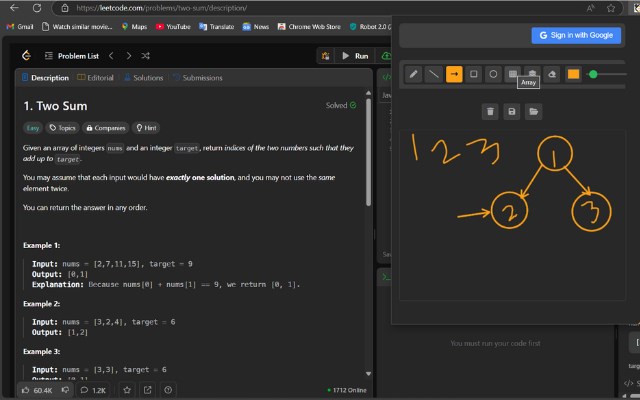
Task: Click the green cloud submit icon
Action: 386,56
